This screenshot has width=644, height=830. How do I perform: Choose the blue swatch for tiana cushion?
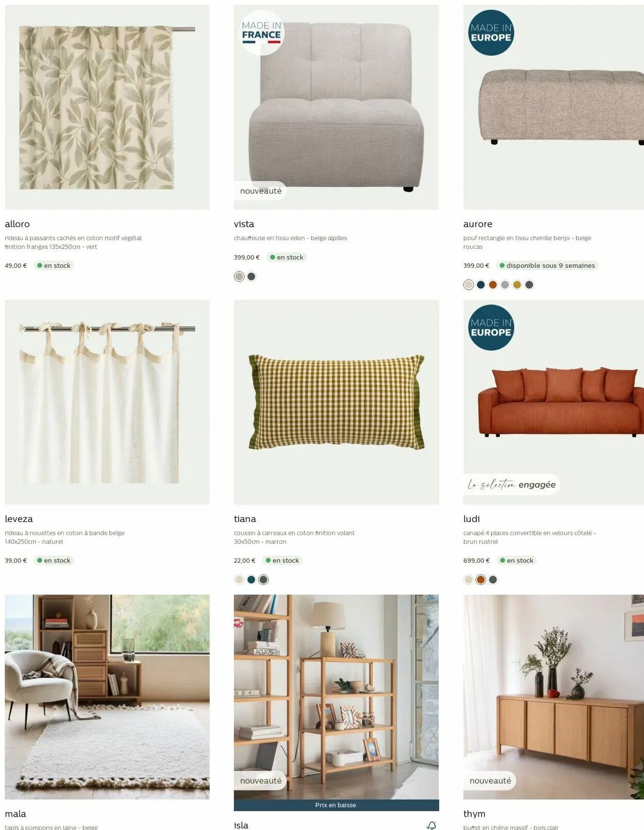coord(251,580)
